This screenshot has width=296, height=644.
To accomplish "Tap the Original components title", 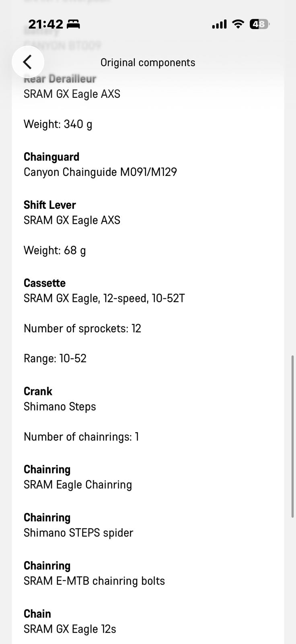I will coord(148,62).
